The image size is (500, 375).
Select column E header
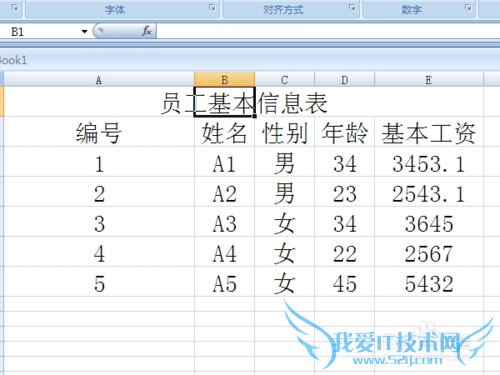click(x=429, y=80)
